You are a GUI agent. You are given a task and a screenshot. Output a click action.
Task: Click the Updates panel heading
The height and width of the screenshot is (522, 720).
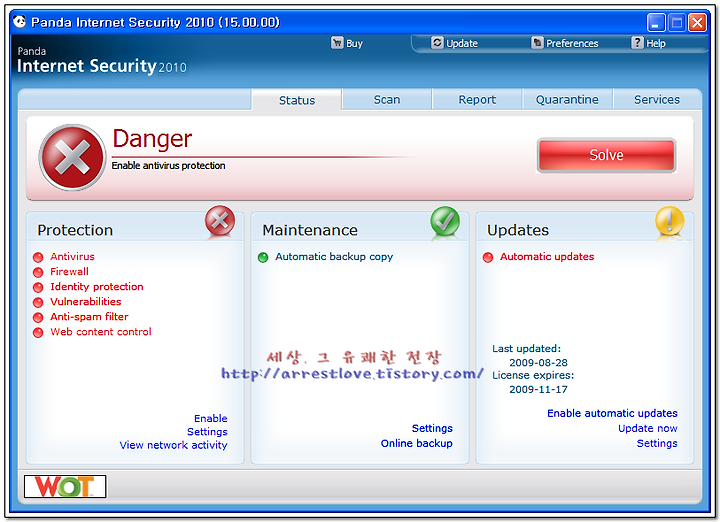(x=518, y=230)
